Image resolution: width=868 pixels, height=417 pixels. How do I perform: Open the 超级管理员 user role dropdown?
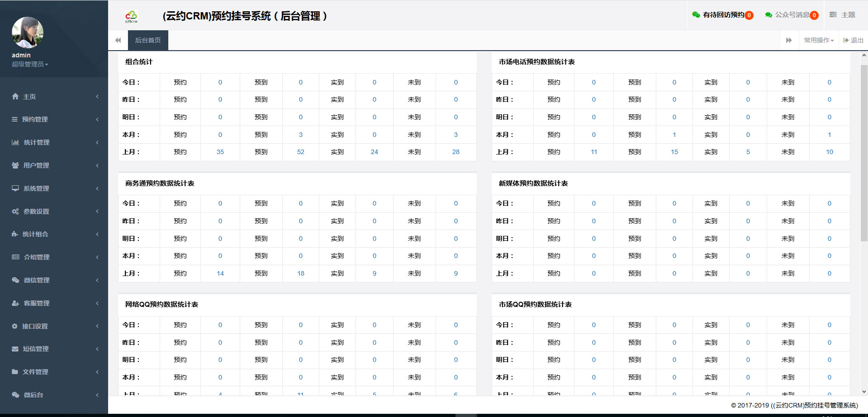tap(30, 64)
